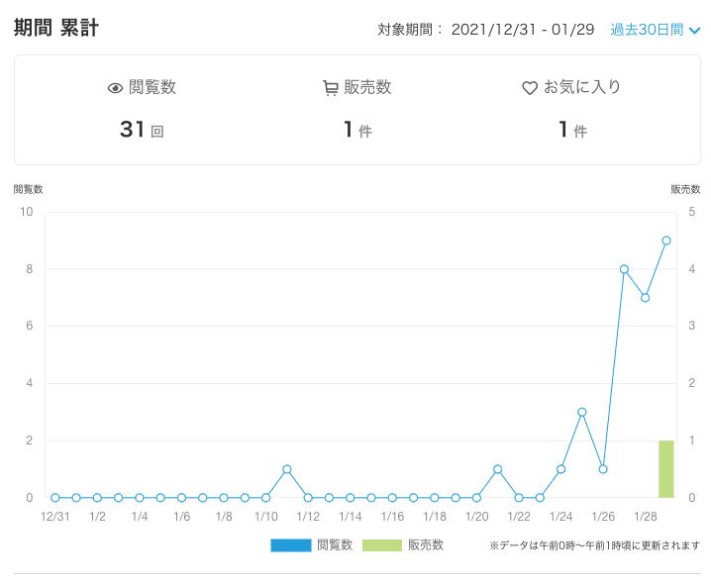The image size is (711, 588).
Task: Click the data point at 8 views on 1/27
Action: [x=624, y=269]
